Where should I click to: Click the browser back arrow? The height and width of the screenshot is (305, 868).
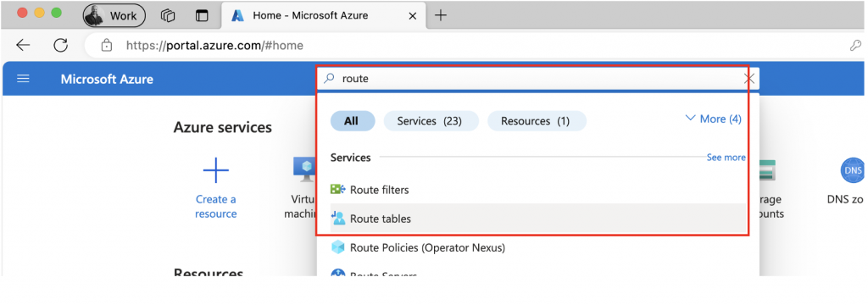tap(23, 46)
